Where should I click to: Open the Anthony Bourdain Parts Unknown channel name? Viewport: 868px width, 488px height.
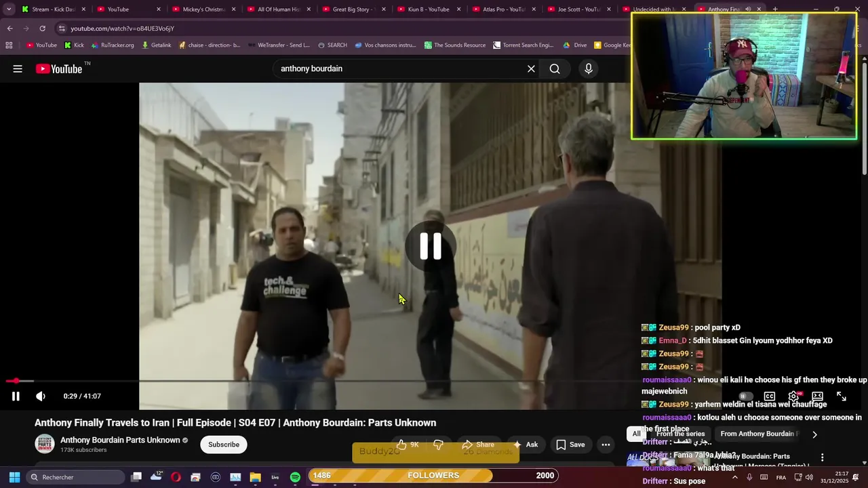(x=120, y=440)
